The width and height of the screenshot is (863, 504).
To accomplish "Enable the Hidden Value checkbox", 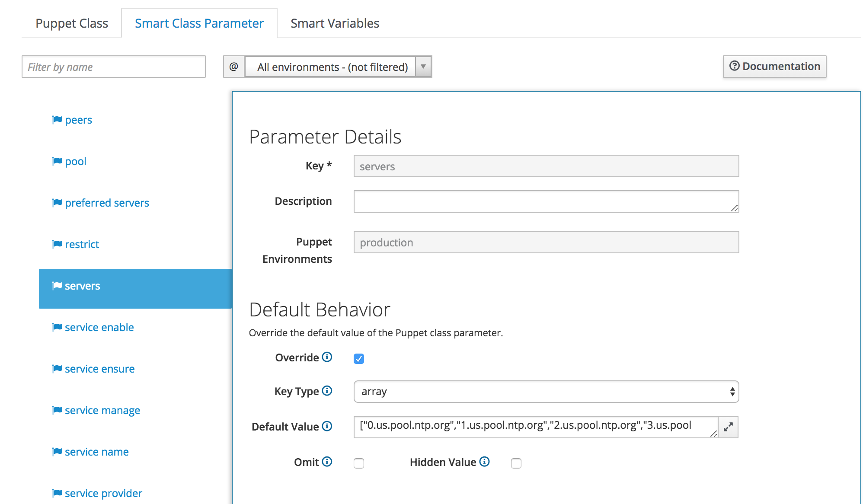I will pos(516,463).
